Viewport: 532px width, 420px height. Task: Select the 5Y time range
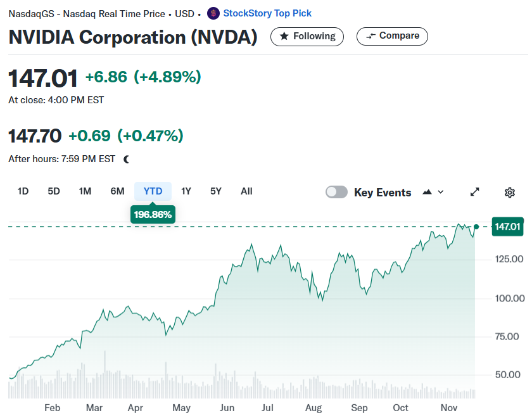pos(216,191)
